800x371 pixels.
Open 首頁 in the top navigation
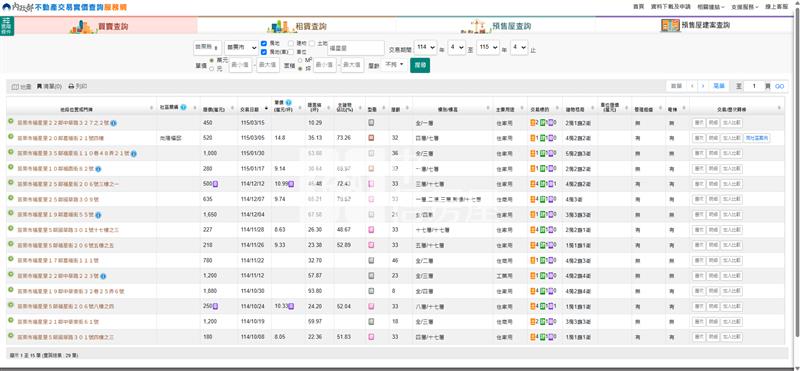(x=638, y=7)
